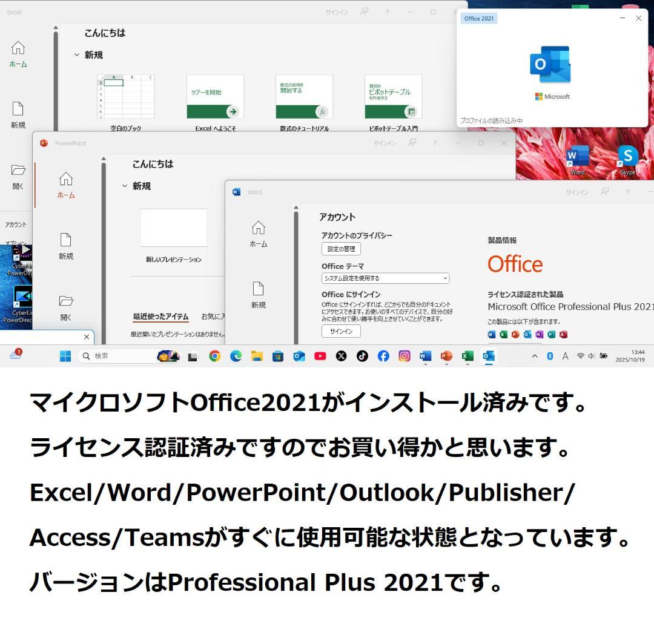
Task: Select ホーム in the PowerPoint sidebar
Action: (66, 185)
